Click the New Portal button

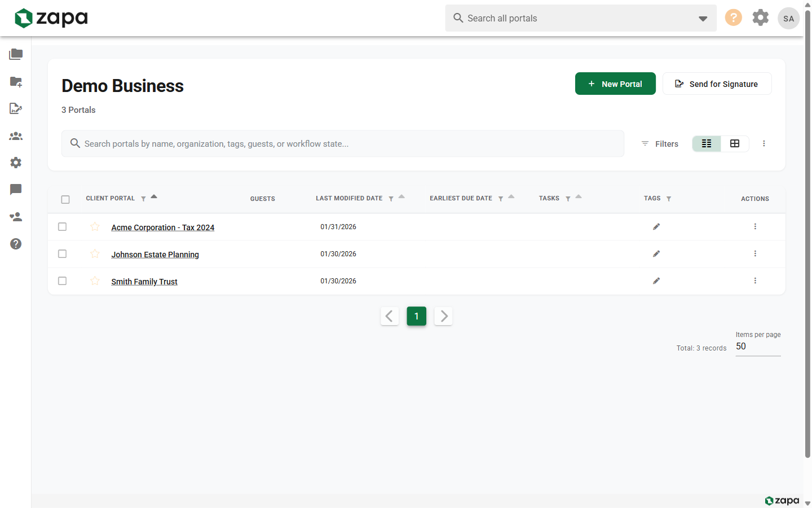pyautogui.click(x=615, y=84)
